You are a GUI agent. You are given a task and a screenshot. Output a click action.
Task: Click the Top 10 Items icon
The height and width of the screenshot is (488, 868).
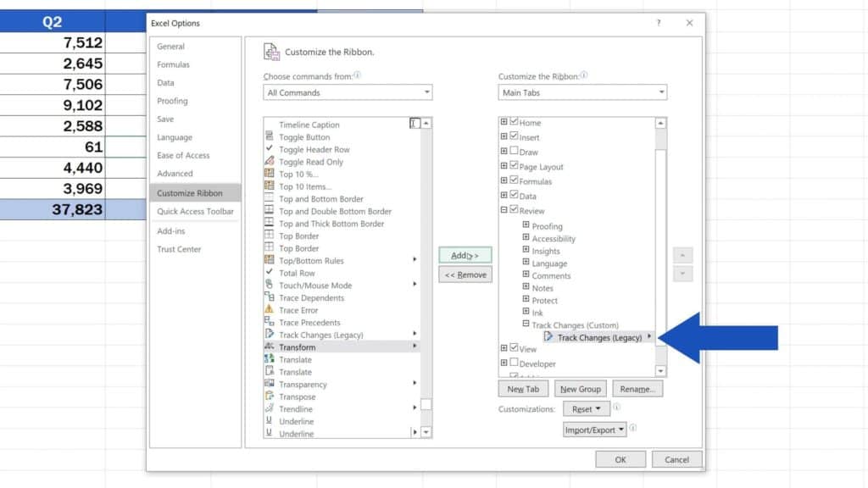click(269, 186)
